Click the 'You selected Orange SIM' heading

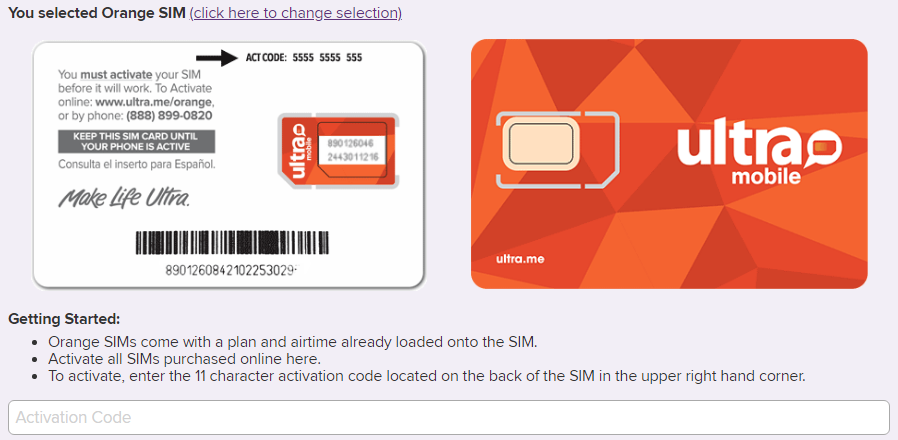point(97,13)
